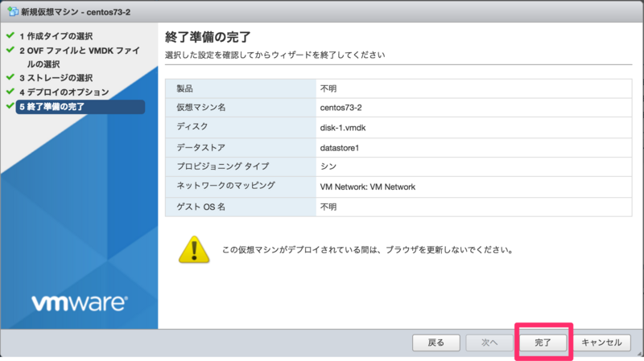644x361 pixels.
Task: Click green checkmark beside ストレージの選択
Action: (x=10, y=77)
